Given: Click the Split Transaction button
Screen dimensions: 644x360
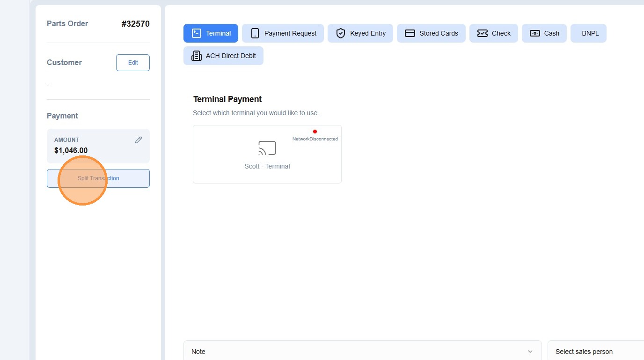Looking at the screenshot, I should click(98, 178).
